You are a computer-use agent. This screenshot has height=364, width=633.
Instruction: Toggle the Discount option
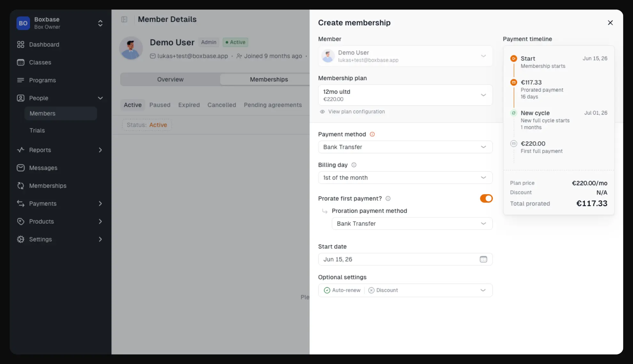click(383, 290)
